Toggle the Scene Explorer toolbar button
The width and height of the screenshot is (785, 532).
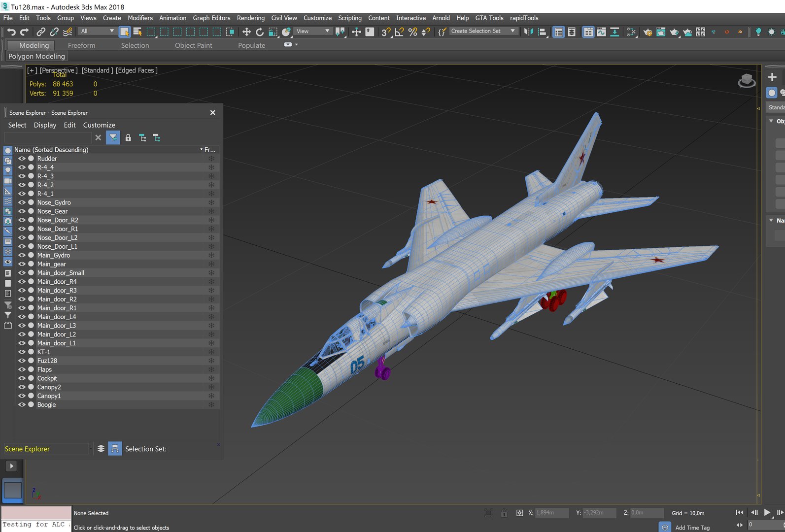point(558,32)
